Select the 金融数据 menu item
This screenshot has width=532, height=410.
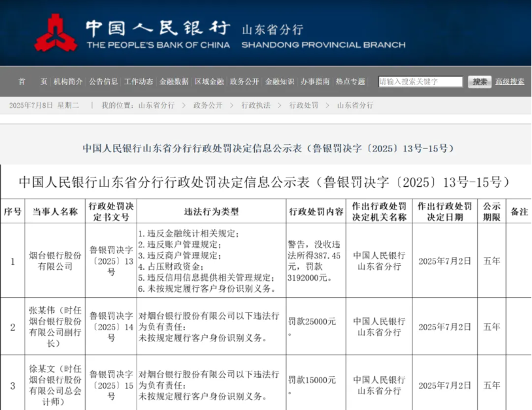(174, 82)
